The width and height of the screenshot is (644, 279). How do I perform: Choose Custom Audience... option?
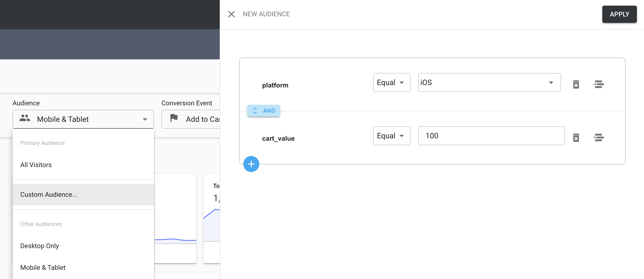83,194
